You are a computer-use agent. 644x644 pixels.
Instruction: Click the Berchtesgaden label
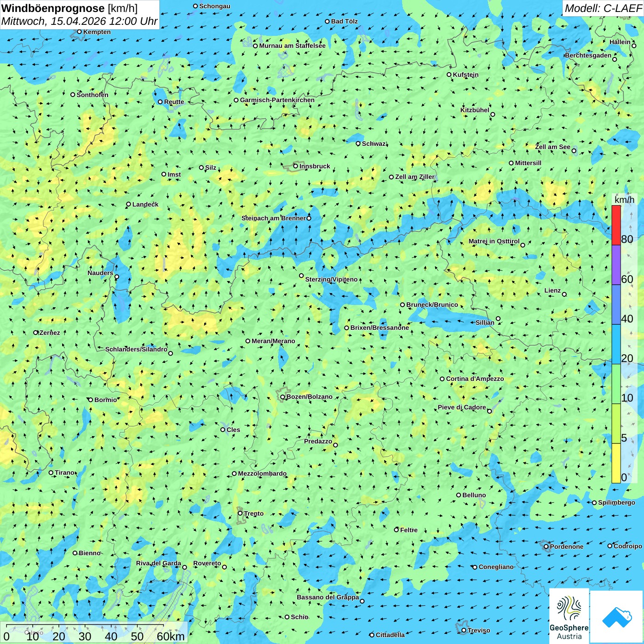click(588, 55)
